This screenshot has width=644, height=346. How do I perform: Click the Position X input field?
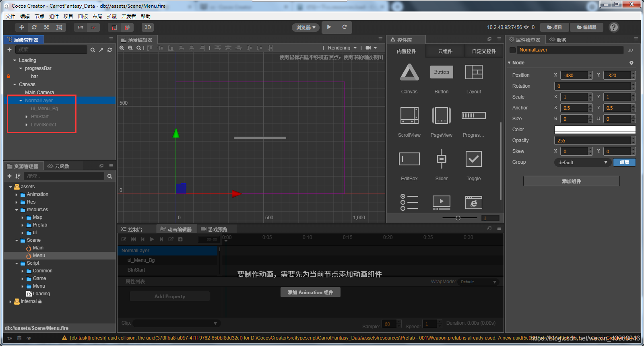(x=574, y=75)
